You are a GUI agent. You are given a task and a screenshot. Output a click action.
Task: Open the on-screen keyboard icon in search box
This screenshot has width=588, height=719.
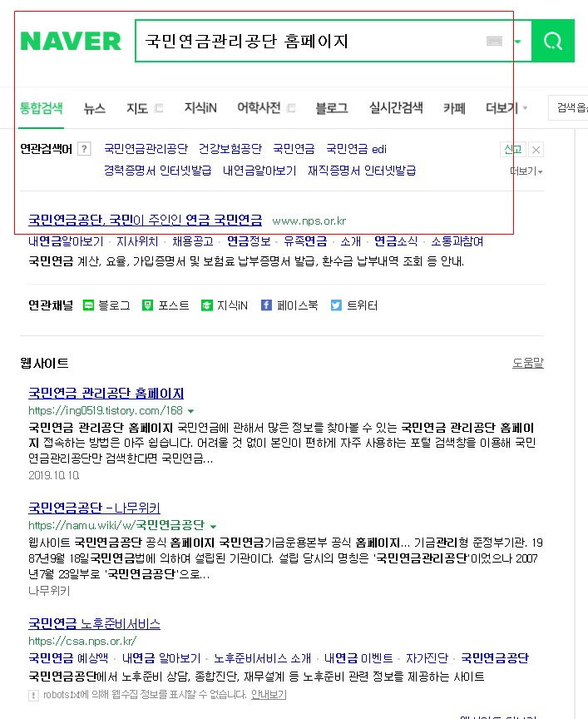click(494, 42)
